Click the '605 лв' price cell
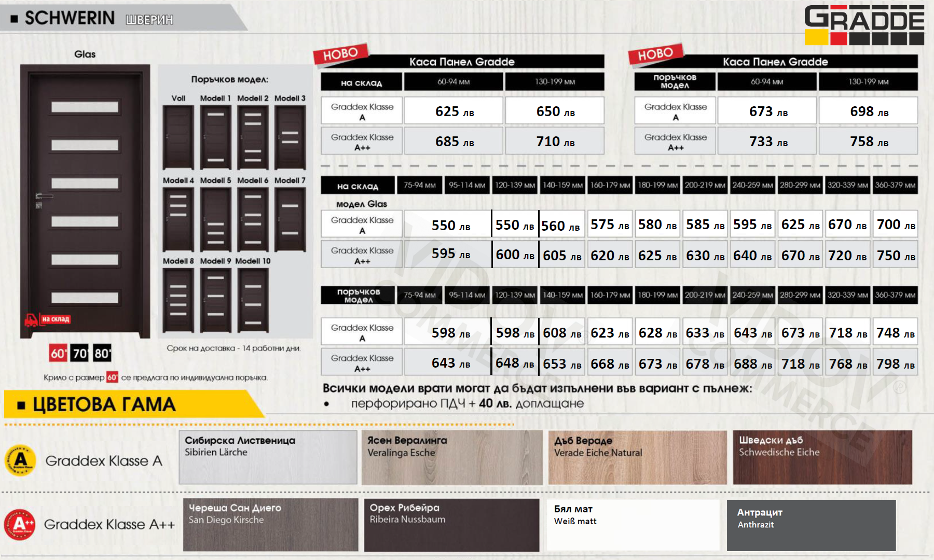Screen dimensions: 934x560 point(562,255)
